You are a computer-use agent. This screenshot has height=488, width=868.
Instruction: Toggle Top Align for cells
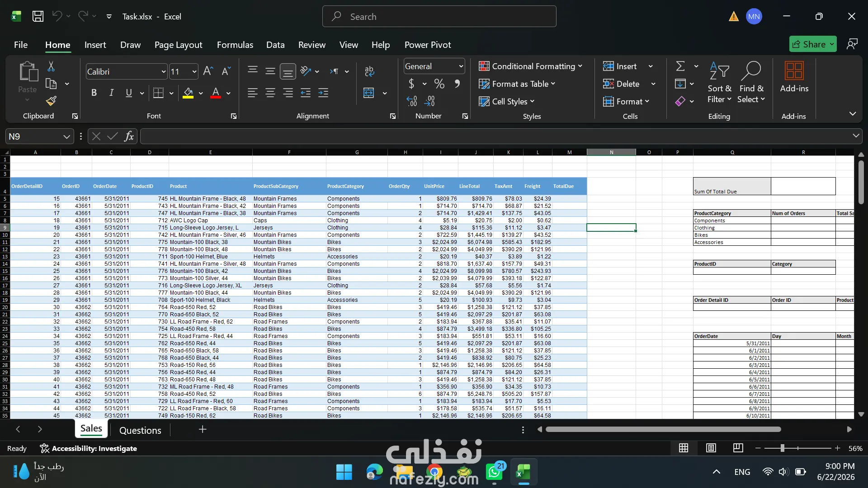[253, 71]
